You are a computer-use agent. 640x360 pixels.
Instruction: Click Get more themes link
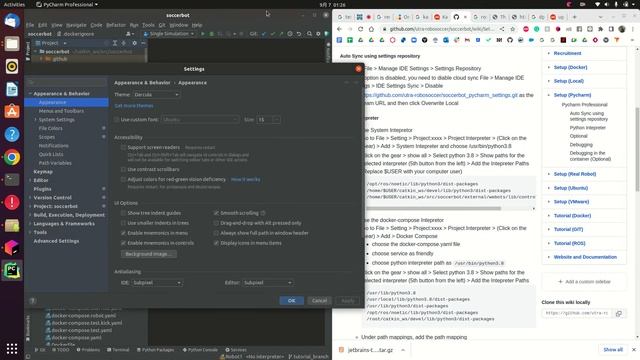coord(134,106)
